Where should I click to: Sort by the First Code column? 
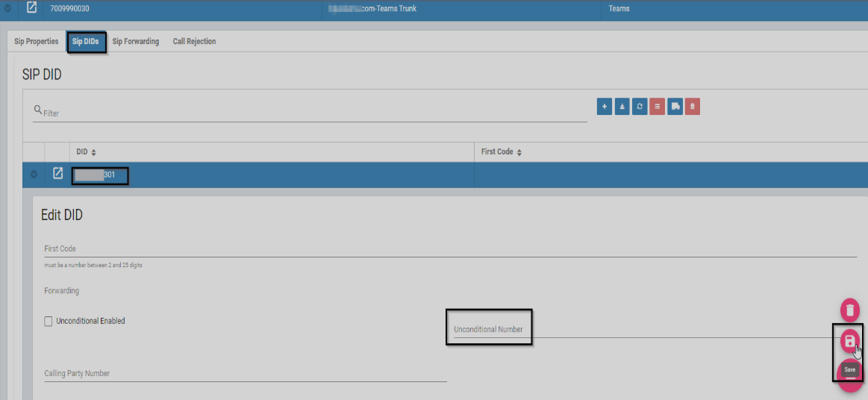[519, 152]
